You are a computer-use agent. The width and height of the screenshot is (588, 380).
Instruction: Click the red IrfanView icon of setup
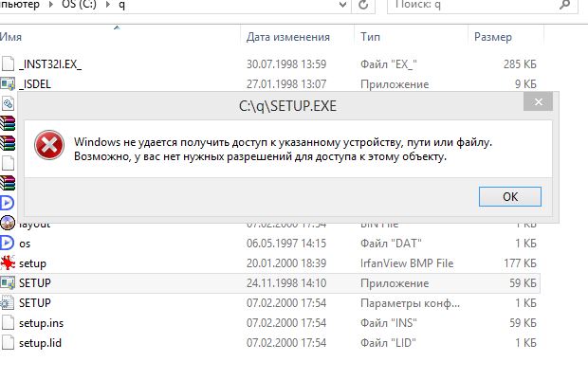[8, 263]
